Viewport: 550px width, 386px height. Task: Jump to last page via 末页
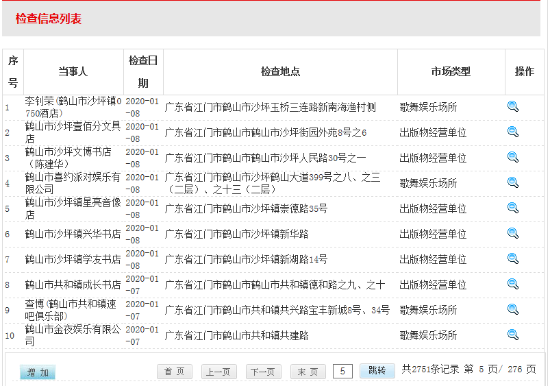[x=308, y=372]
